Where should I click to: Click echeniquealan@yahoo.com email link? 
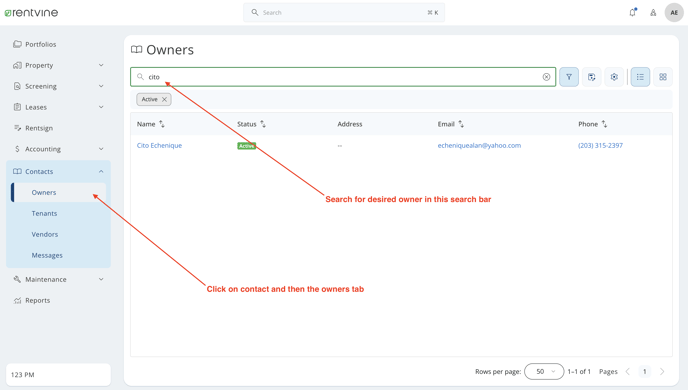point(479,146)
